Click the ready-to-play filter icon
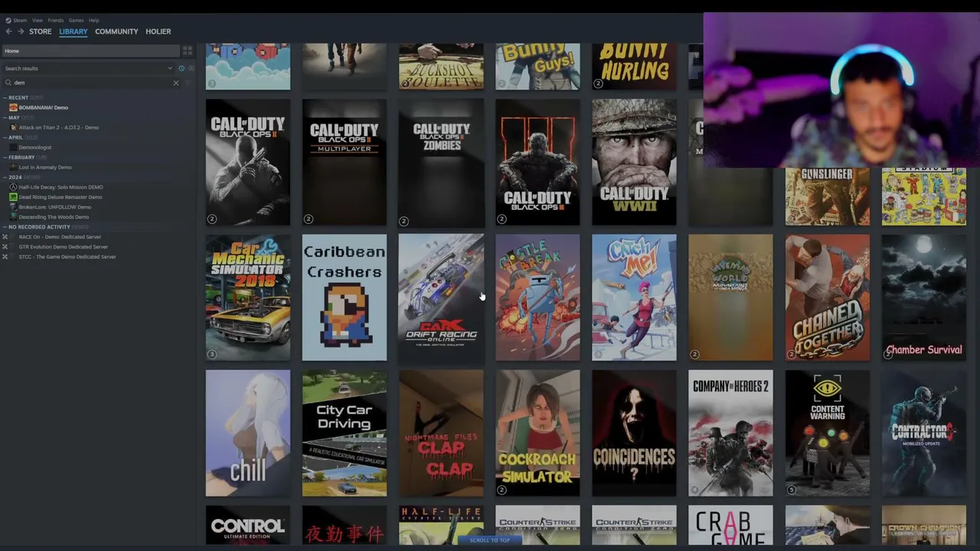980x551 pixels. coord(191,68)
